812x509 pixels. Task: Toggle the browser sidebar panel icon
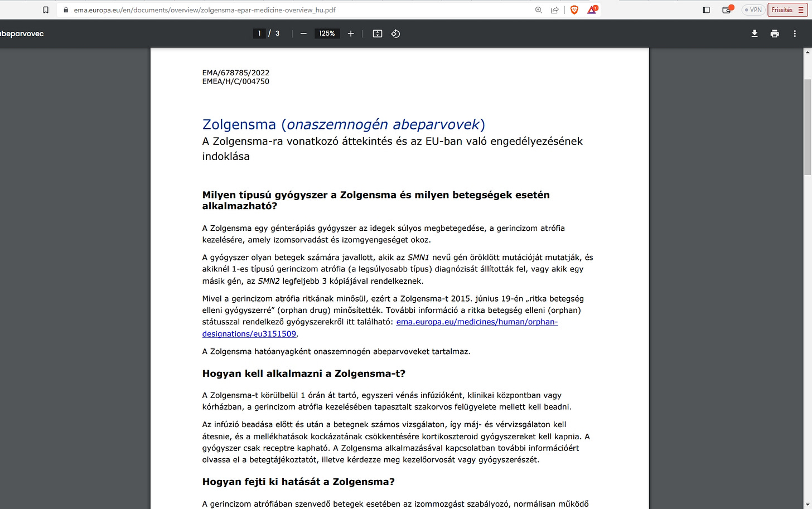point(706,10)
